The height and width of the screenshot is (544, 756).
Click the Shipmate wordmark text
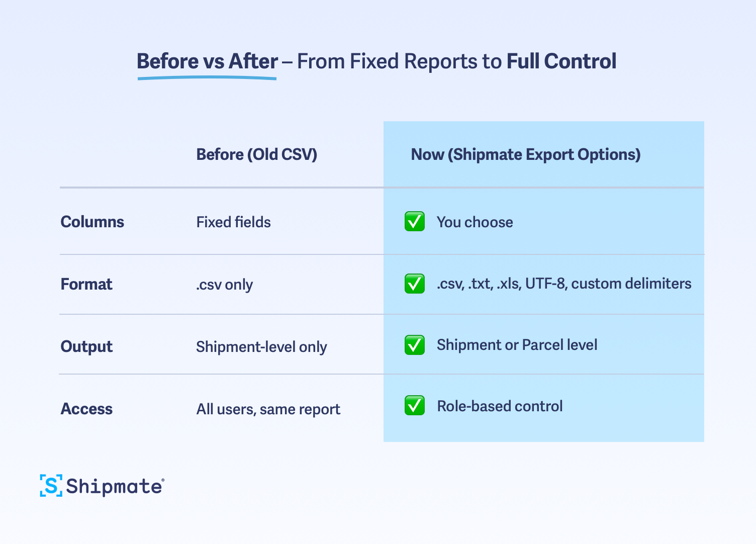115,486
